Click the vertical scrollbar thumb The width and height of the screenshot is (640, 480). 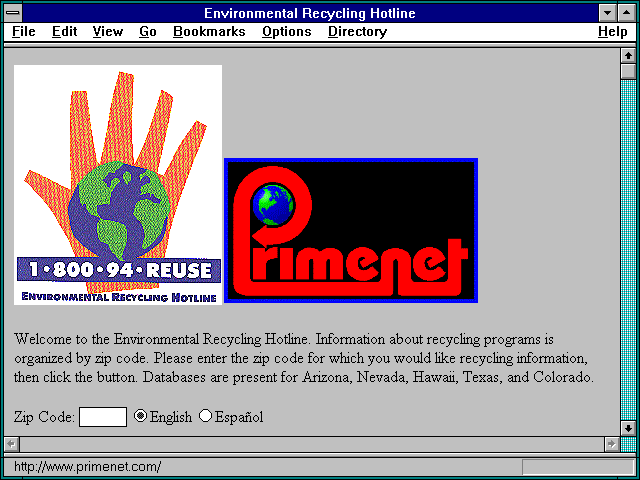628,71
